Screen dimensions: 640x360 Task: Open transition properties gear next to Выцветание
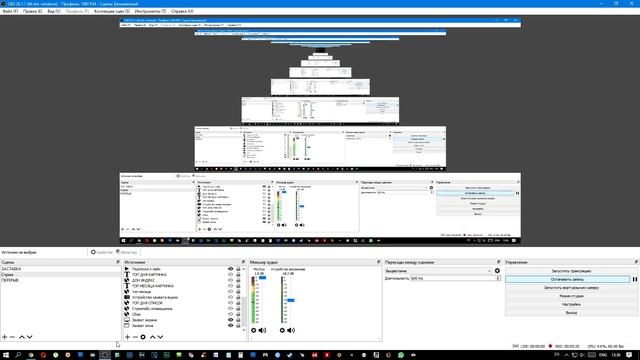497,271
